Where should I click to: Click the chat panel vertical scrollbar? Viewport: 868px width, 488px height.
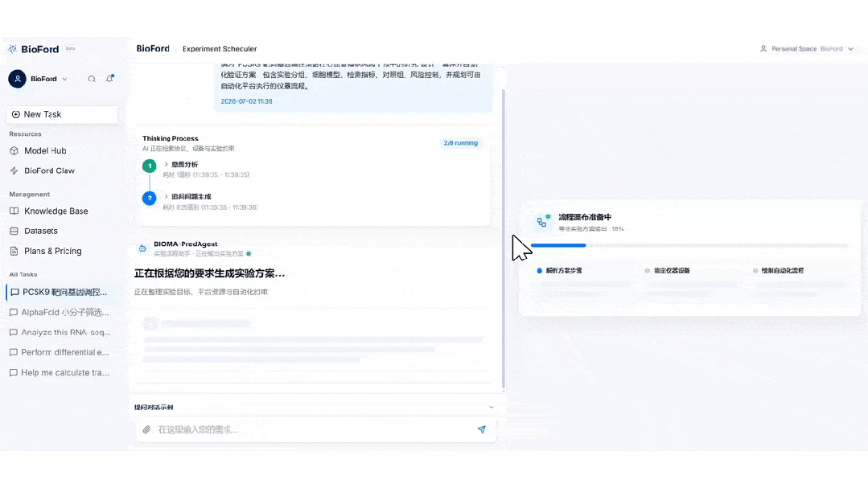pos(504,238)
